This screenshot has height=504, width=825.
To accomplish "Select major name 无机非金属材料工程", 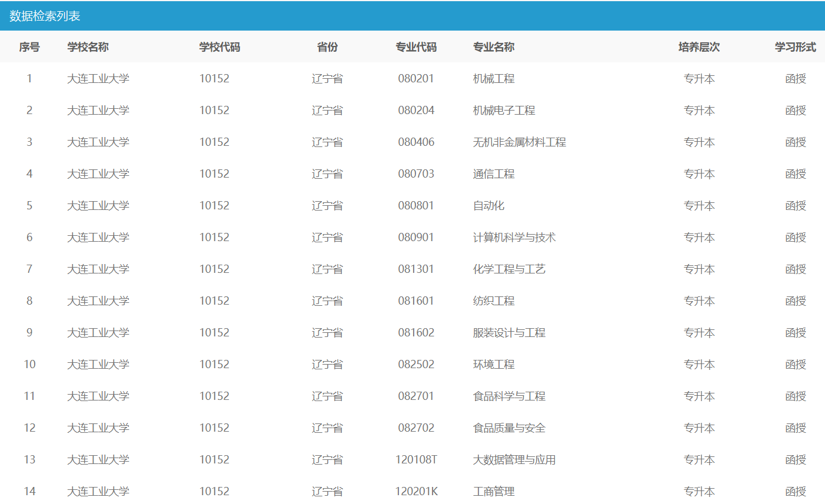I will click(x=520, y=142).
